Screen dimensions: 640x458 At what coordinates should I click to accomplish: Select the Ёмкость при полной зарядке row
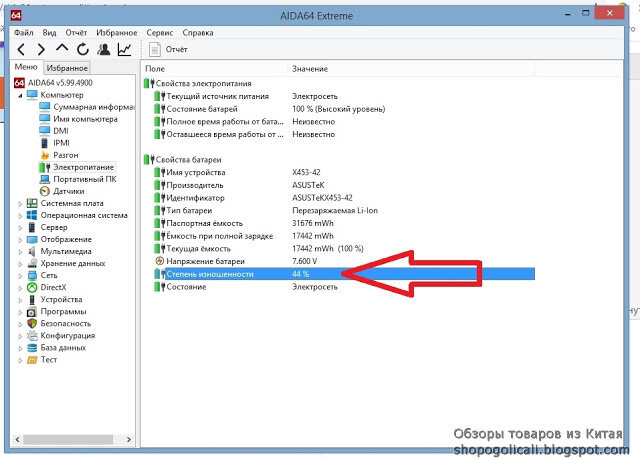coord(344,236)
